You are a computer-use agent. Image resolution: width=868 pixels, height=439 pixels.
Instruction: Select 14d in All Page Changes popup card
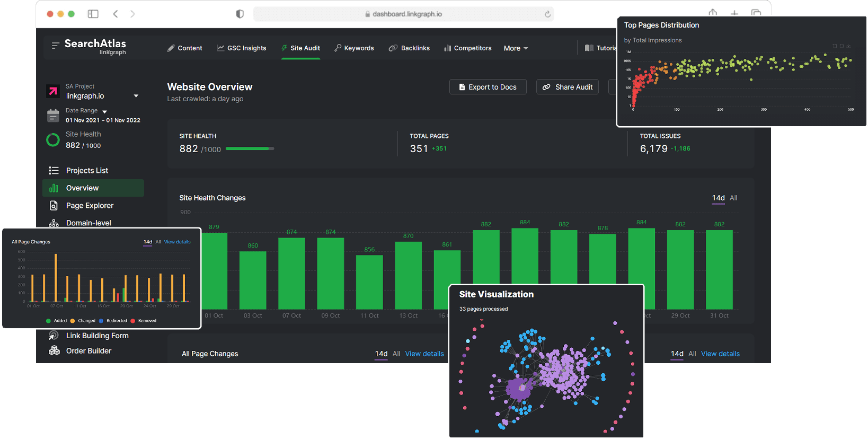(x=148, y=242)
